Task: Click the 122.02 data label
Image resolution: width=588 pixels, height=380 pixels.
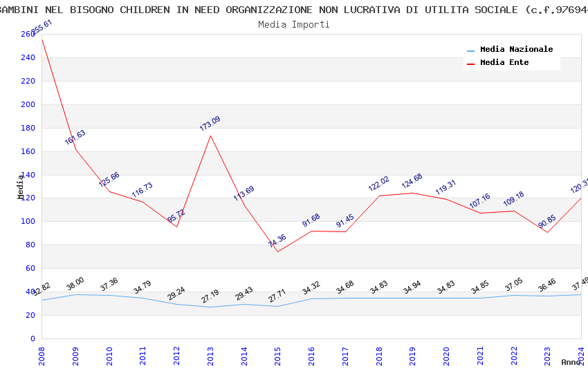Action: pyautogui.click(x=379, y=184)
